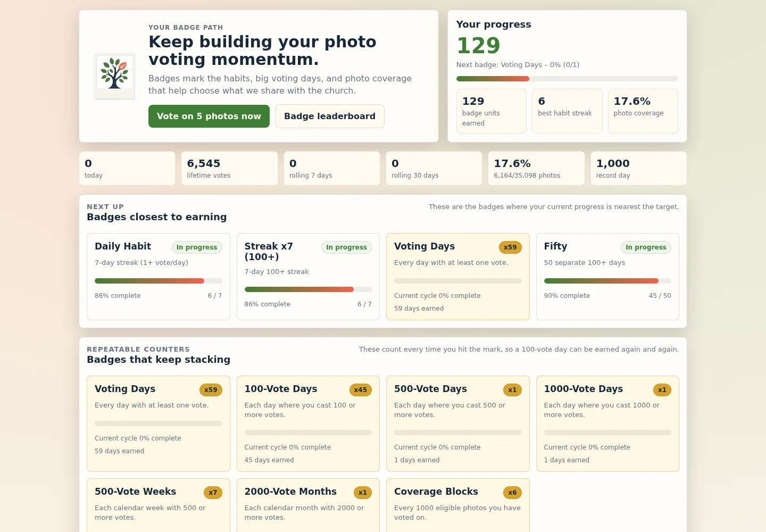Click x59 pill in Next Up Voting Days

(x=510, y=247)
